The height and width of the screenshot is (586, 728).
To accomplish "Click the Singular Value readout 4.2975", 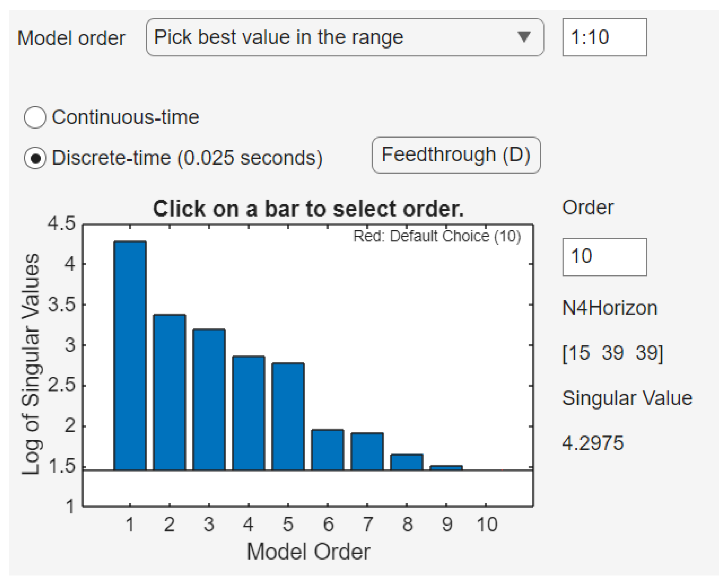I will pos(593,443).
